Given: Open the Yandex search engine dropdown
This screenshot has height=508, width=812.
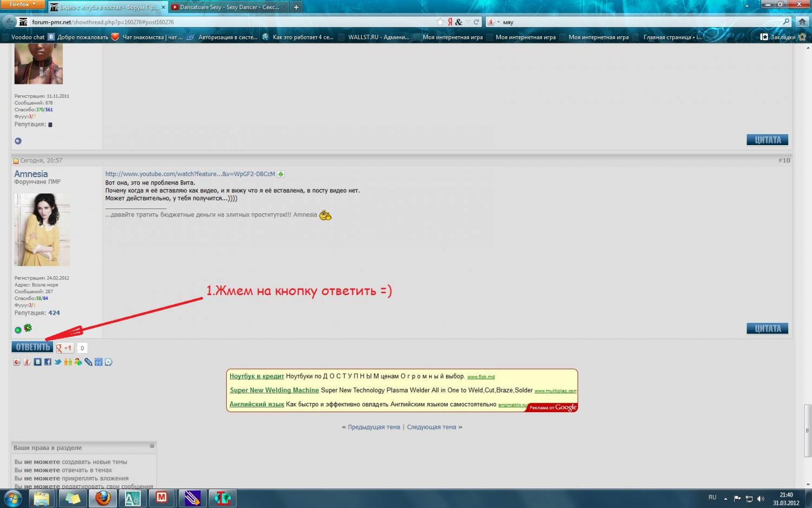Looking at the screenshot, I should tap(493, 22).
